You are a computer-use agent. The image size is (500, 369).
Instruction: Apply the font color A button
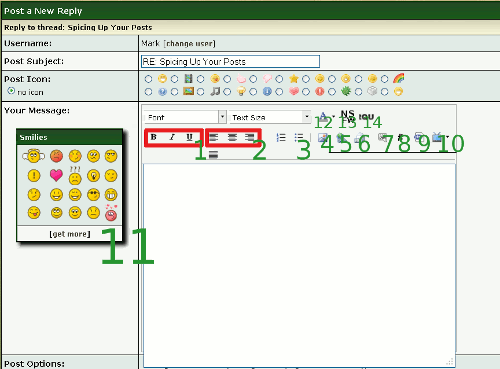pos(323,117)
